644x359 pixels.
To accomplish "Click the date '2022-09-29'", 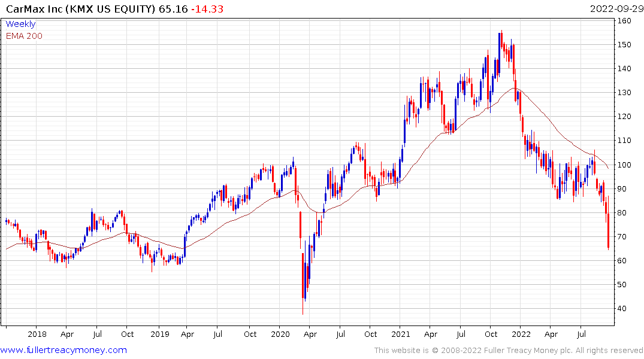I will (x=616, y=9).
